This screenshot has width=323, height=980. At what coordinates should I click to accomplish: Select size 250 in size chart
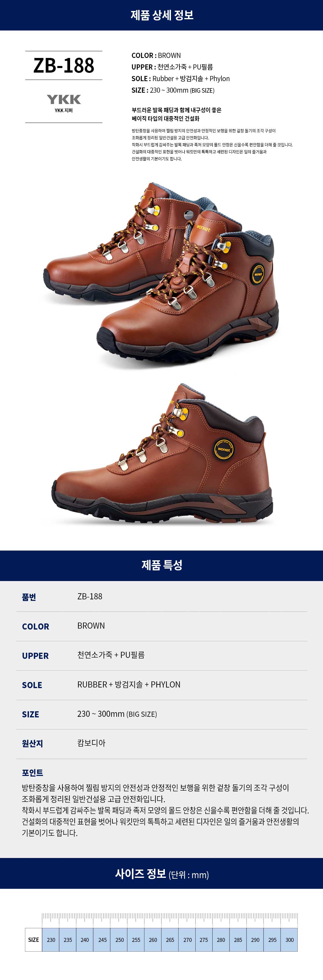point(119,940)
